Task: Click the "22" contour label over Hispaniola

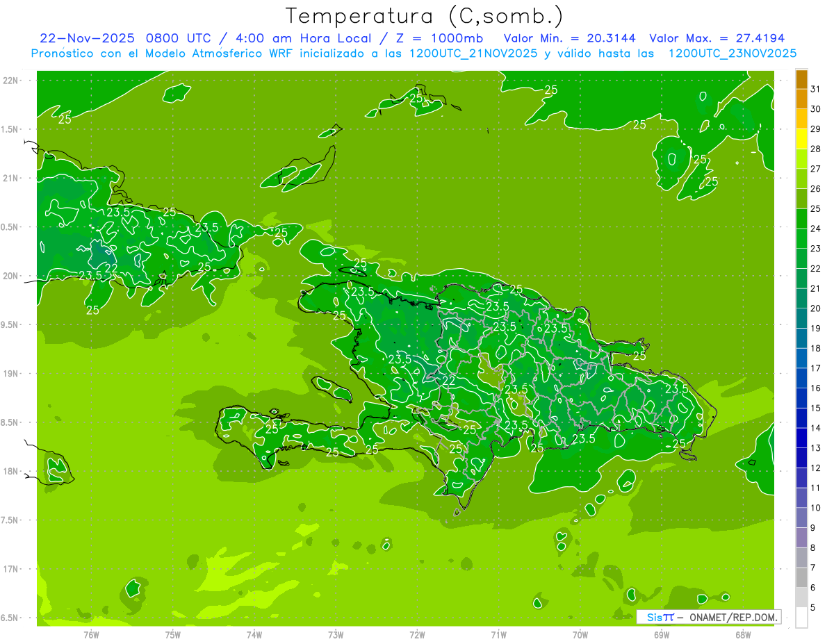Action: [x=449, y=381]
